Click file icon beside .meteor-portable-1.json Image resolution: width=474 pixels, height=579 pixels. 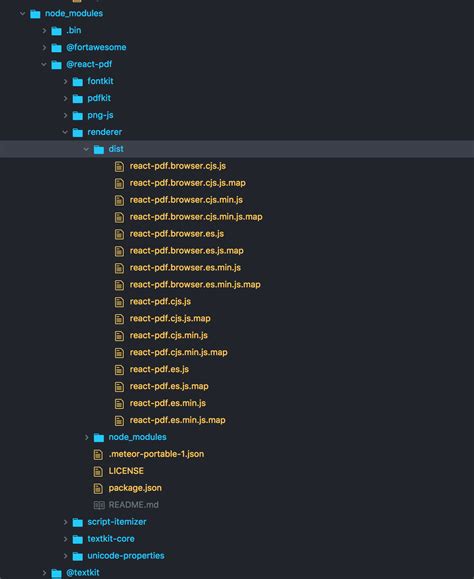(98, 455)
